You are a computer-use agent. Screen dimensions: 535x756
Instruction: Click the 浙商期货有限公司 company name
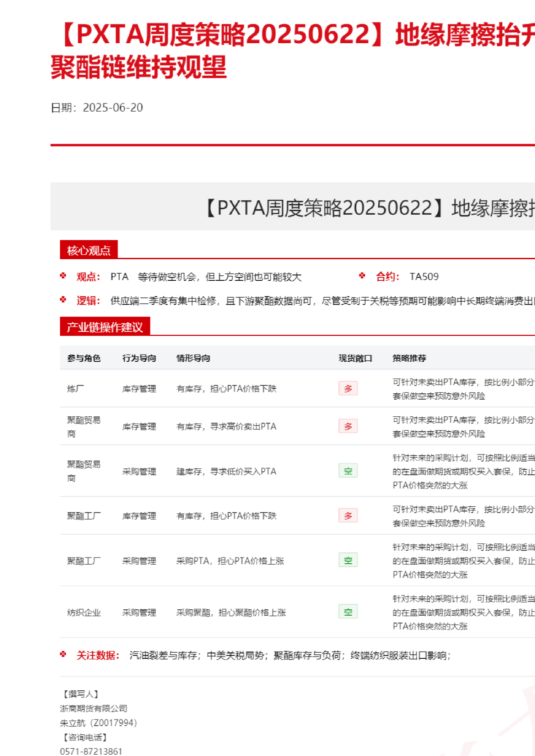click(94, 708)
